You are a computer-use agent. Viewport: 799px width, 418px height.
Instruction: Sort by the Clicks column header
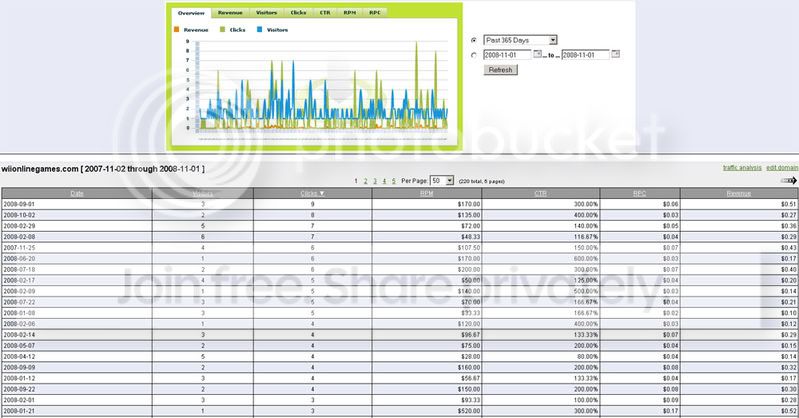click(312, 193)
